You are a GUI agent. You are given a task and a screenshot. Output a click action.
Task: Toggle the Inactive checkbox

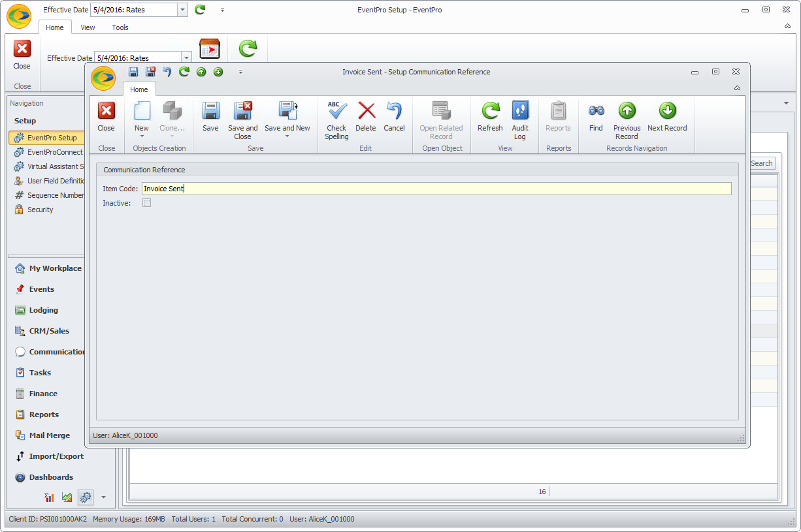(x=147, y=203)
